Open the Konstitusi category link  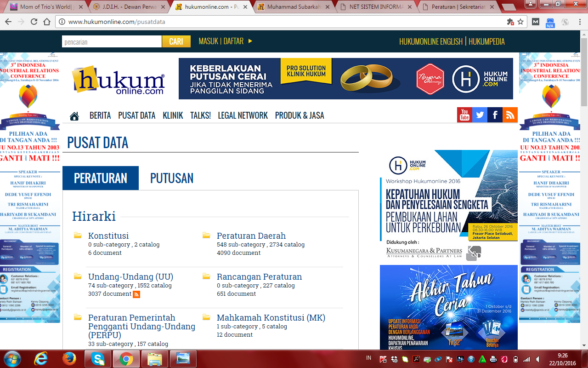coord(108,236)
